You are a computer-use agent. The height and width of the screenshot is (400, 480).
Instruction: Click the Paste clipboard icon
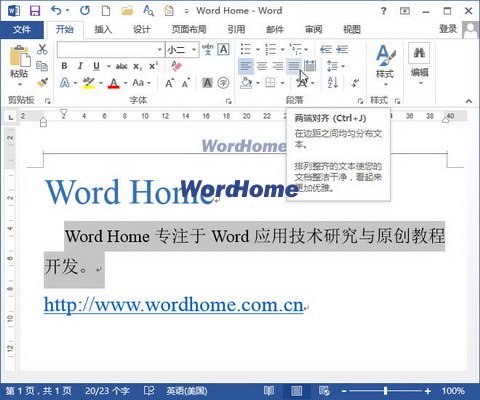click(x=19, y=57)
